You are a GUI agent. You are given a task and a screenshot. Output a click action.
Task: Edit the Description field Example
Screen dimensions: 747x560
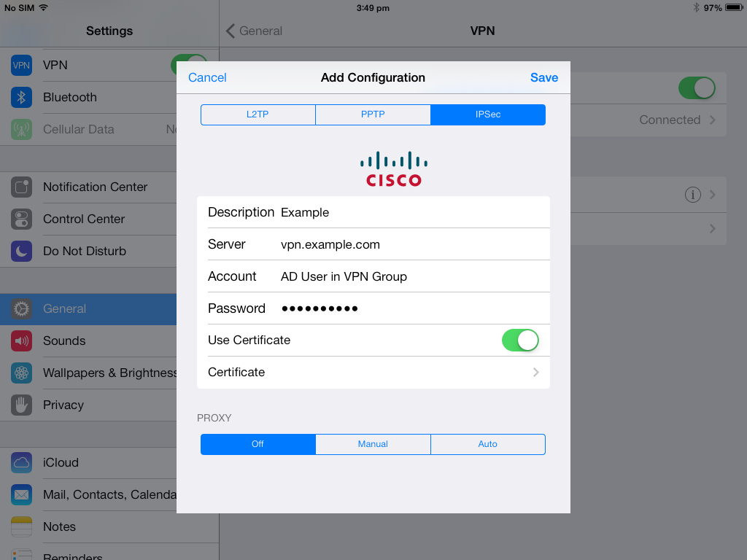(x=373, y=212)
